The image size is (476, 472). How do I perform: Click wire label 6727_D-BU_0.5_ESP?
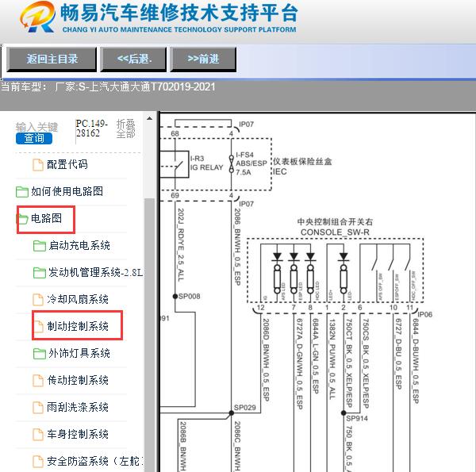pos(398,354)
